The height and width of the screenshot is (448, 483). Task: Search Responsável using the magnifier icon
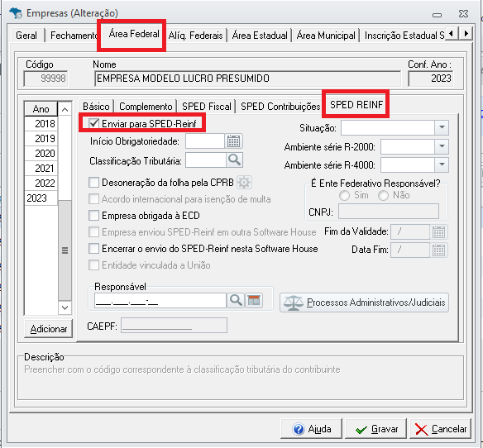pos(236,300)
